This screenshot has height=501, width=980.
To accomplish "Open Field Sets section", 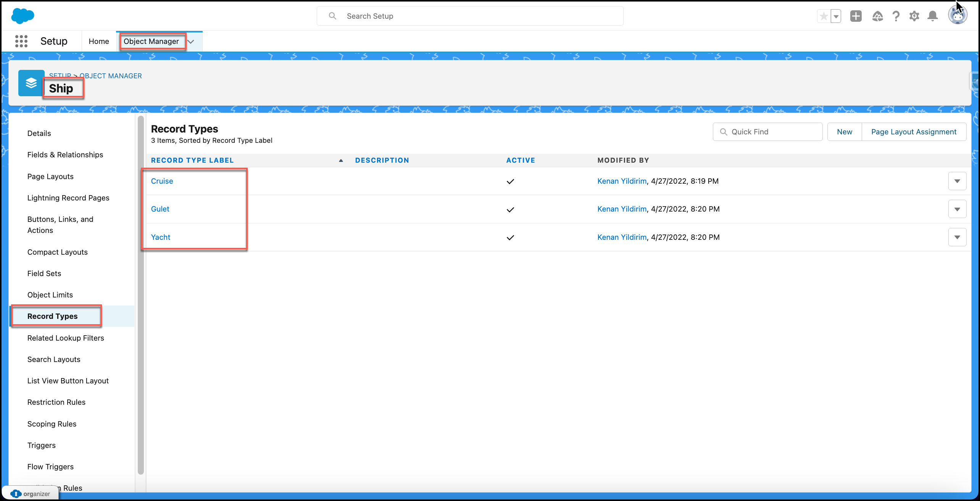I will click(x=44, y=273).
